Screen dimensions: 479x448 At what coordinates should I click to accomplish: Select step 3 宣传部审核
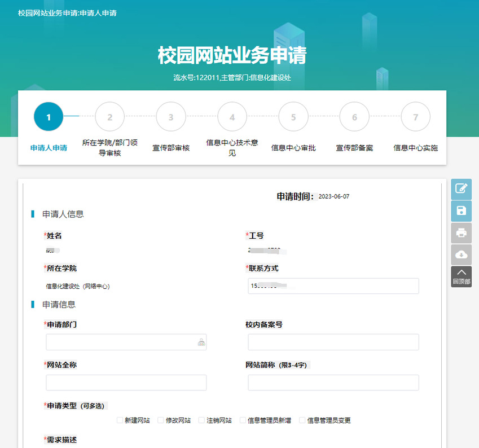pyautogui.click(x=171, y=117)
